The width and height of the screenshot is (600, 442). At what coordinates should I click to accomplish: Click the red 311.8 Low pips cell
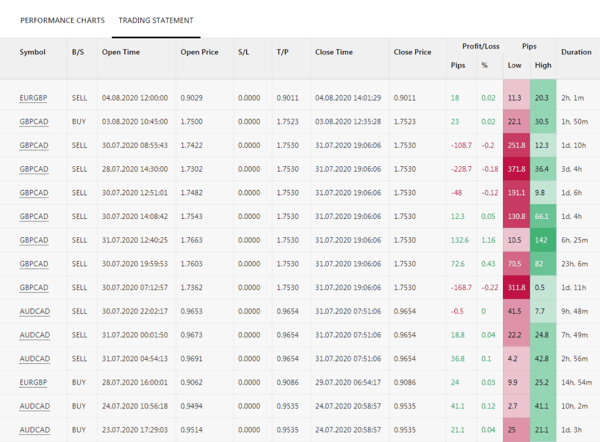click(515, 287)
